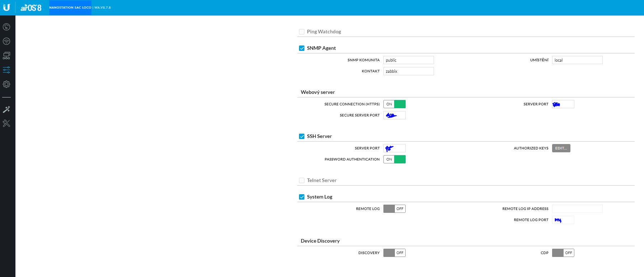Open the Wireless settings sidebar icon
Screen dimensions: 644x277
tap(6, 41)
